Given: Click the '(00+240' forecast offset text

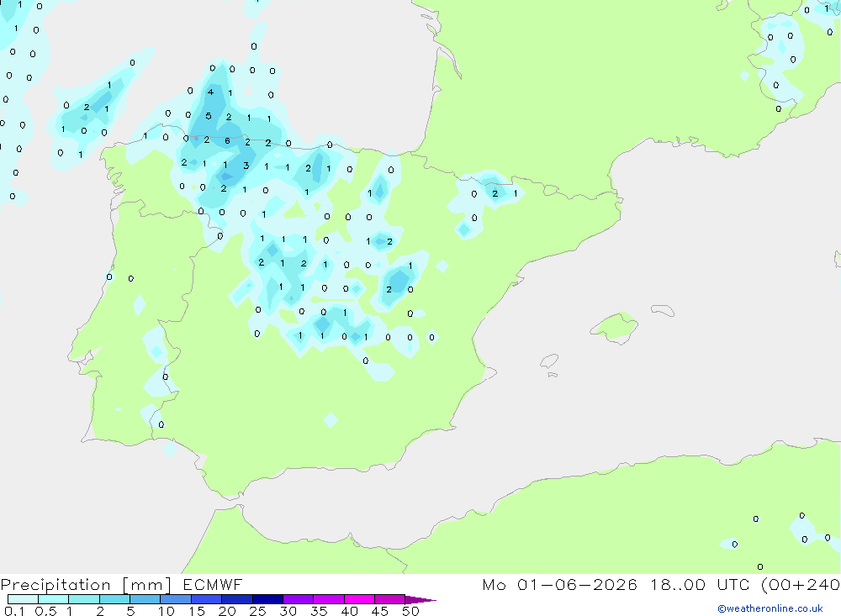Looking at the screenshot, I should pyautogui.click(x=801, y=584).
